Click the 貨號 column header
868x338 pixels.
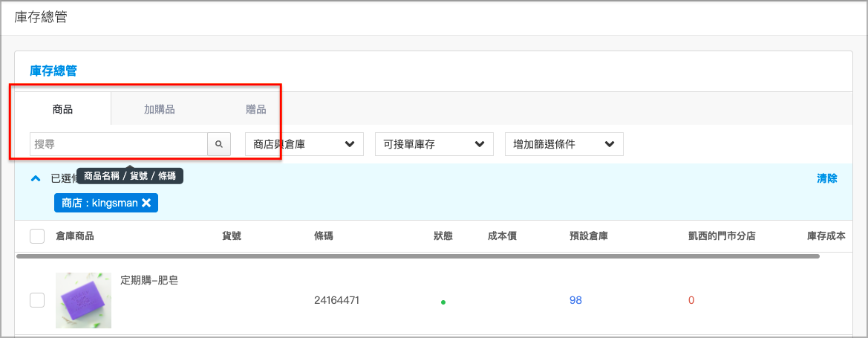coord(232,236)
